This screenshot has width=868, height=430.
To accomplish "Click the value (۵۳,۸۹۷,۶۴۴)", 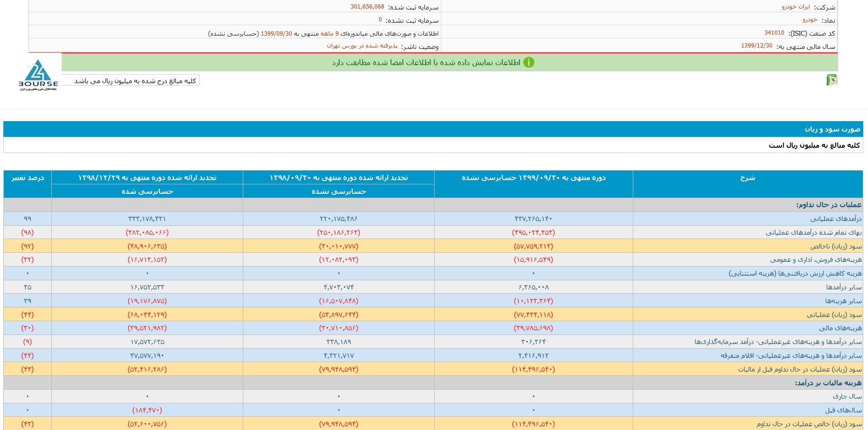I will [x=339, y=315].
